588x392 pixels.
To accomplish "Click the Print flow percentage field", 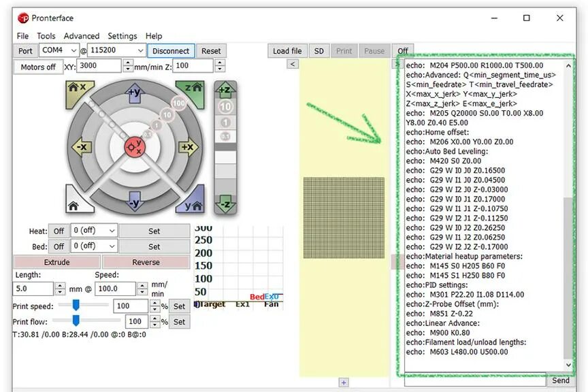I will point(137,321).
